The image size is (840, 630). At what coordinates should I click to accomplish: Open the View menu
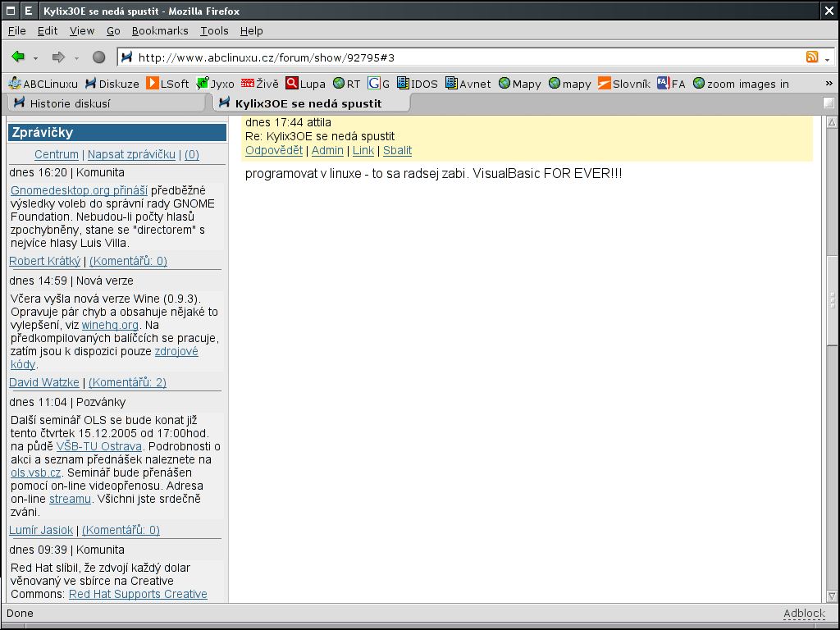(x=82, y=30)
